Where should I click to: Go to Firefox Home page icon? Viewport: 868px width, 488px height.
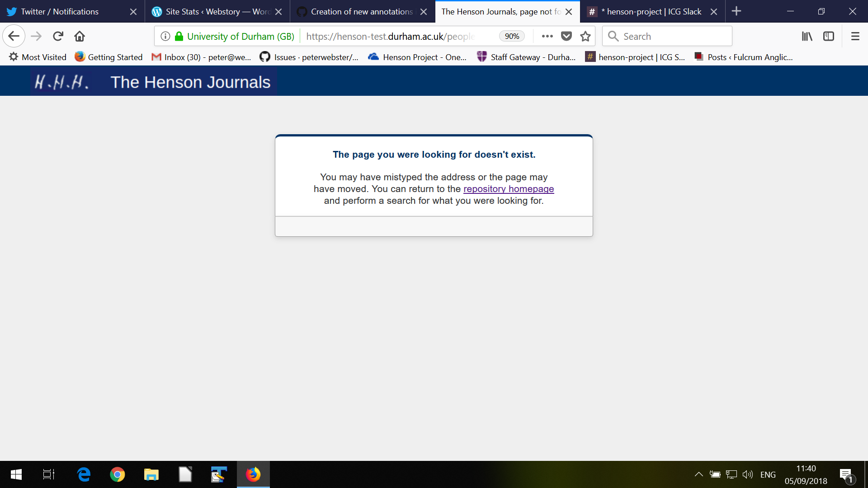80,36
